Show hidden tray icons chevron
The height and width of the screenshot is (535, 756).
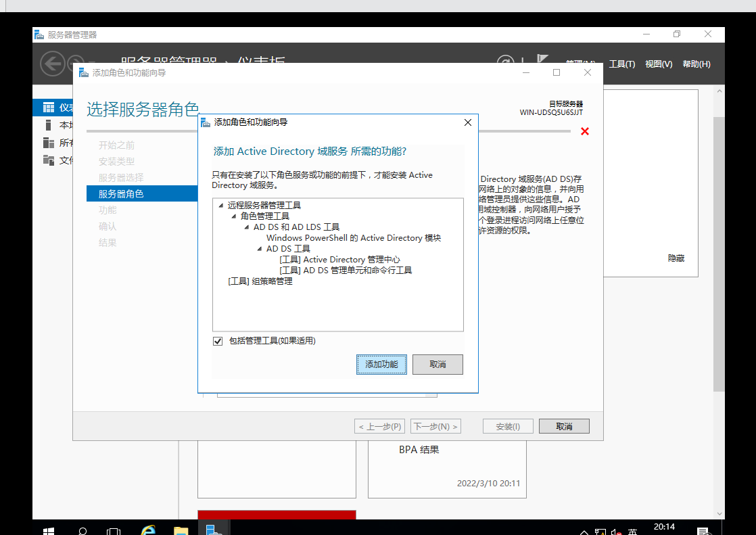584,532
